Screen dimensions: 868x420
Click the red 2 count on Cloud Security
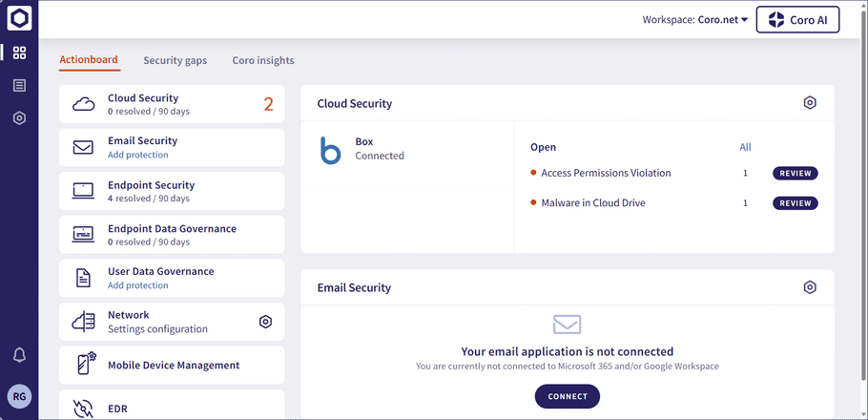coord(268,104)
